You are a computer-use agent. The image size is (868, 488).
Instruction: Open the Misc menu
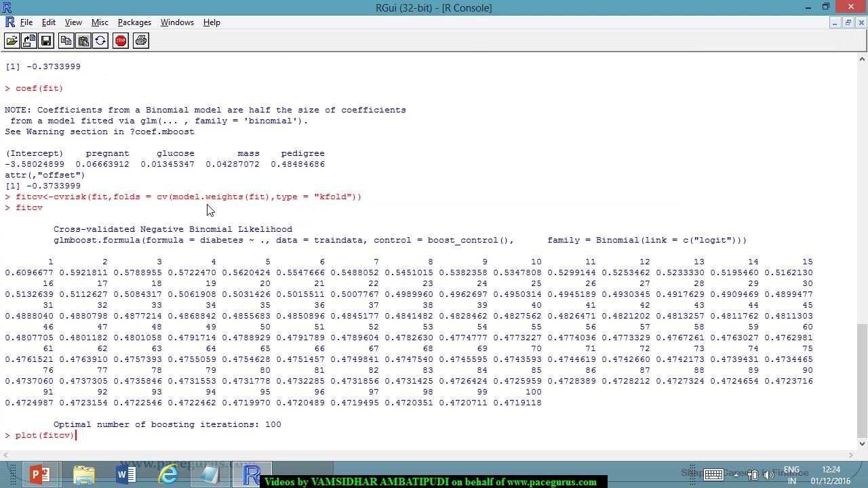pos(100,22)
